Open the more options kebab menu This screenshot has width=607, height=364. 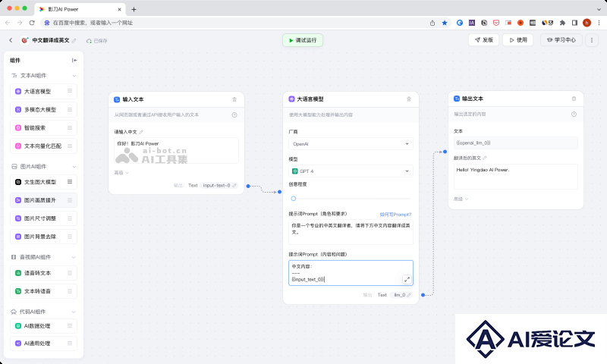click(592, 40)
